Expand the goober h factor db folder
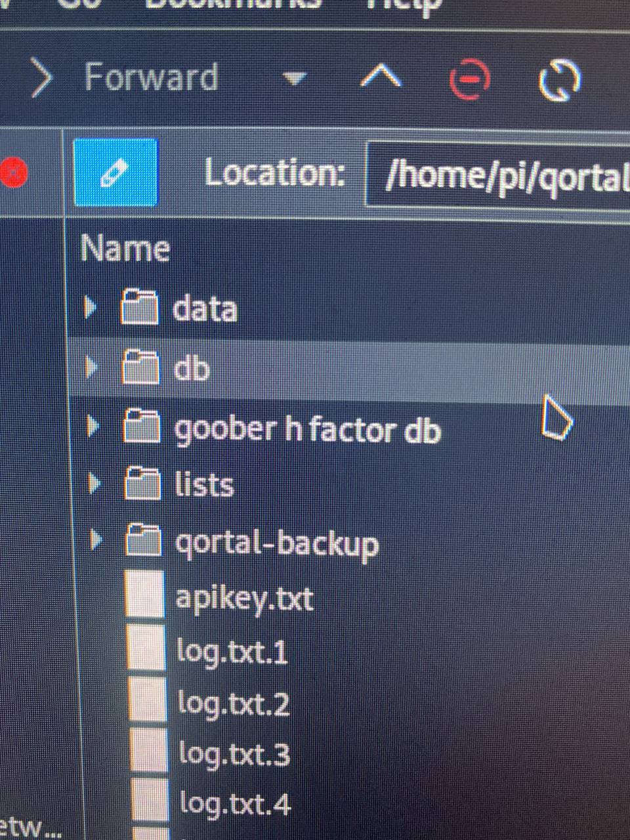The height and width of the screenshot is (840, 630). [94, 428]
